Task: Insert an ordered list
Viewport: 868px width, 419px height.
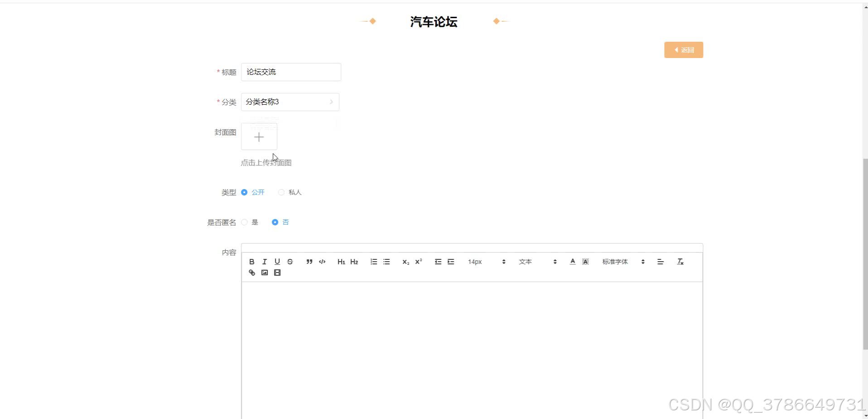Action: click(374, 262)
